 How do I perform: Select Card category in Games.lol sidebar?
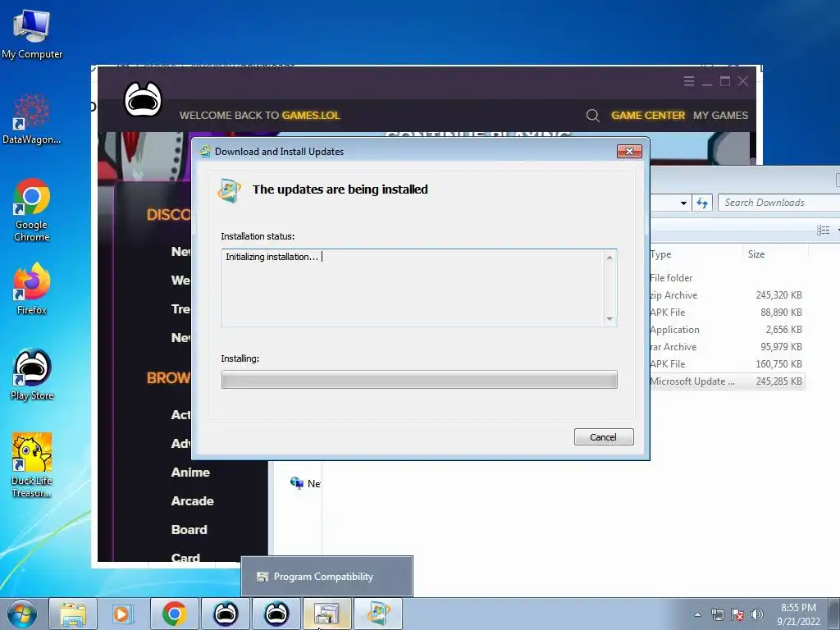(x=185, y=557)
